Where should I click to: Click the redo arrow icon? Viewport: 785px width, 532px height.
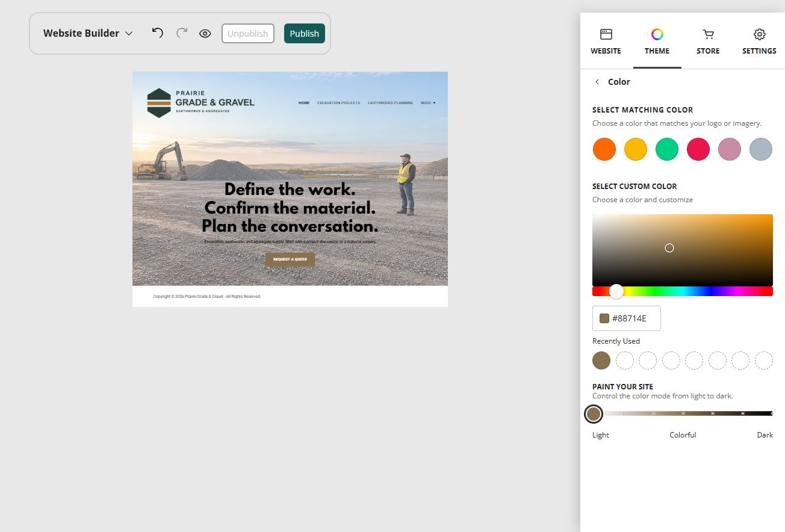click(181, 33)
